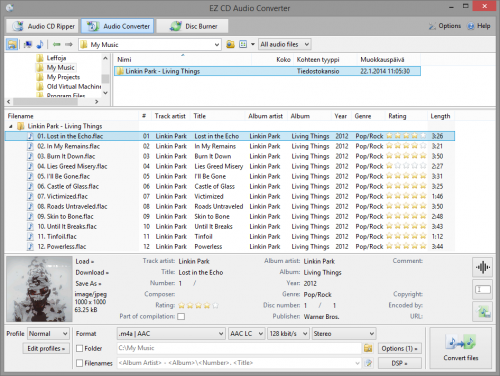This screenshot has width=500, height=376.
Task: Open the Download cover art menu
Action: tap(92, 272)
